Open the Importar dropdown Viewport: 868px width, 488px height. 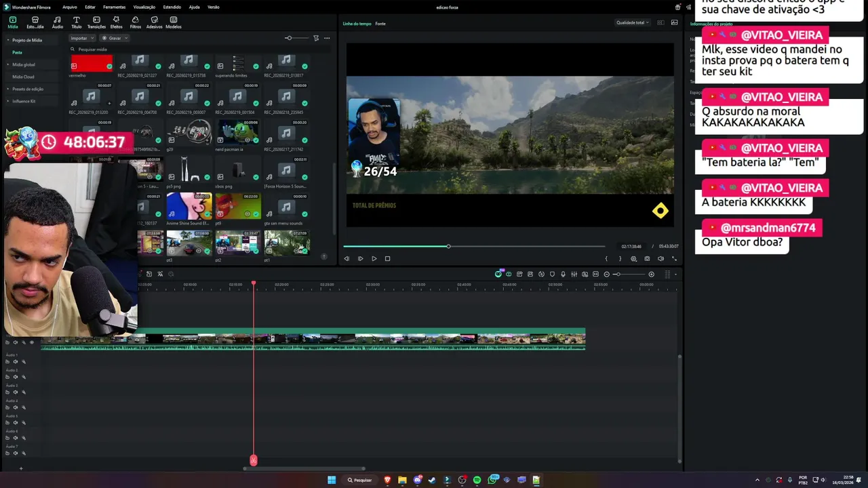point(82,38)
